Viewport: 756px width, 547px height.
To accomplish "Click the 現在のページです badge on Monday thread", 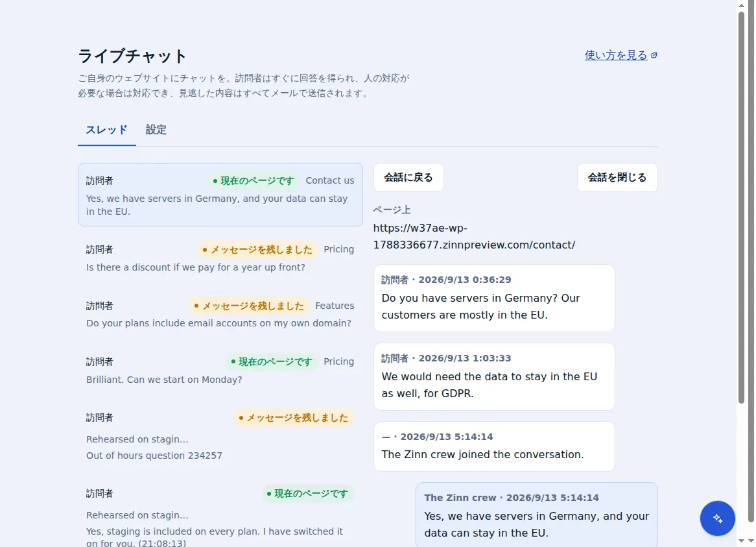I will click(272, 362).
